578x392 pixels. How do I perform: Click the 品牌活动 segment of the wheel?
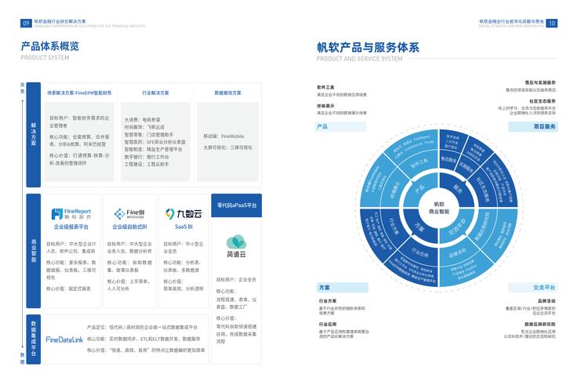457,252
